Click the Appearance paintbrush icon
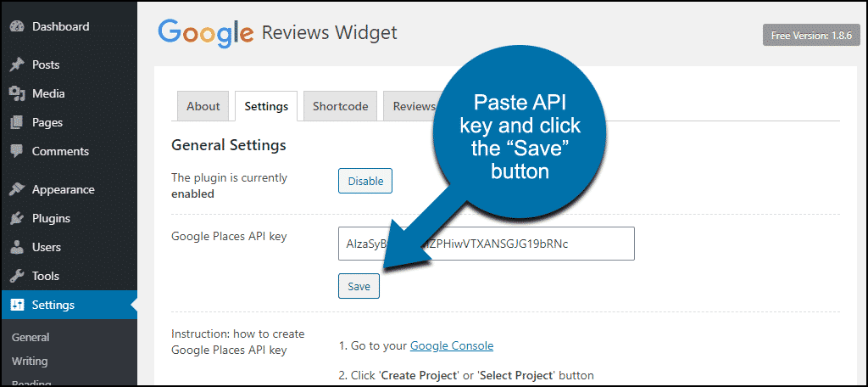Viewport: 868px width, 387px height. click(x=16, y=189)
